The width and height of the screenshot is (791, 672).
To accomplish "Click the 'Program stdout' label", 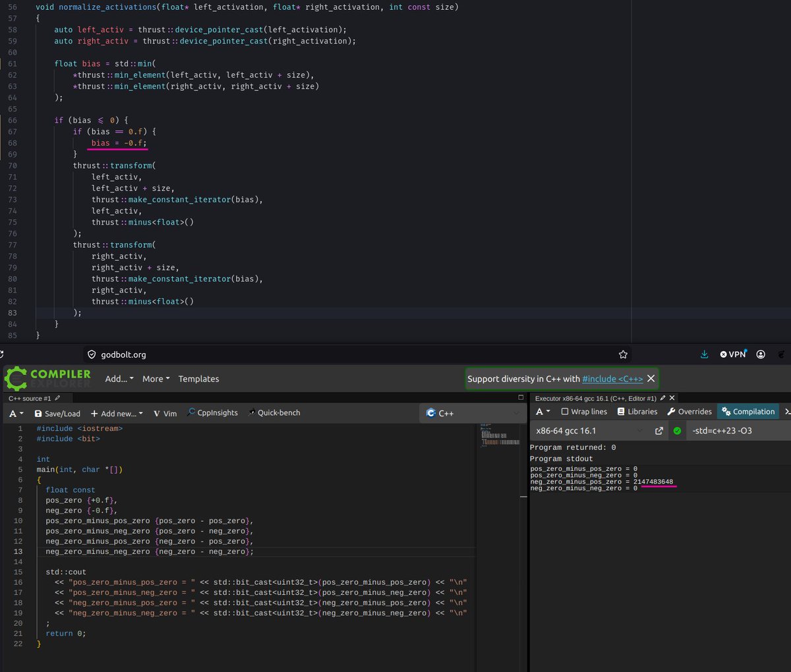I will tap(562, 459).
